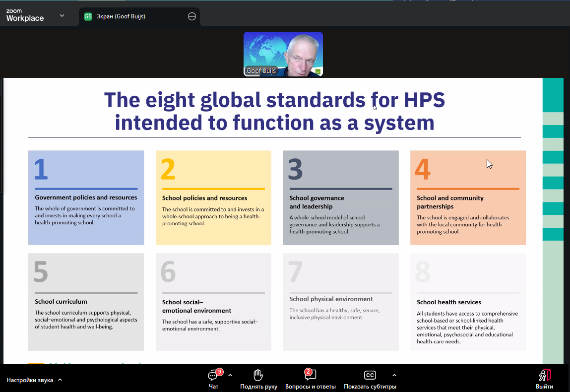Viewport: 570px width, 392px height.
Task: Expand the caret next to Чат
Action: [x=230, y=376]
